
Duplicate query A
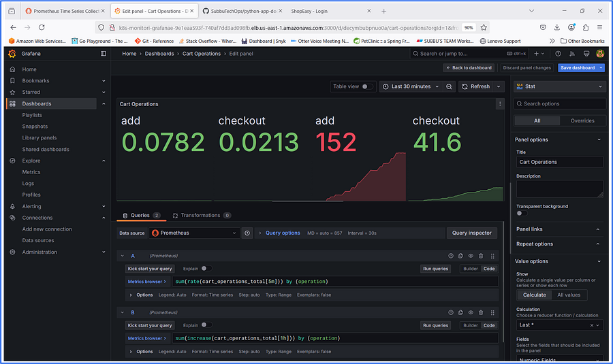coord(461,256)
